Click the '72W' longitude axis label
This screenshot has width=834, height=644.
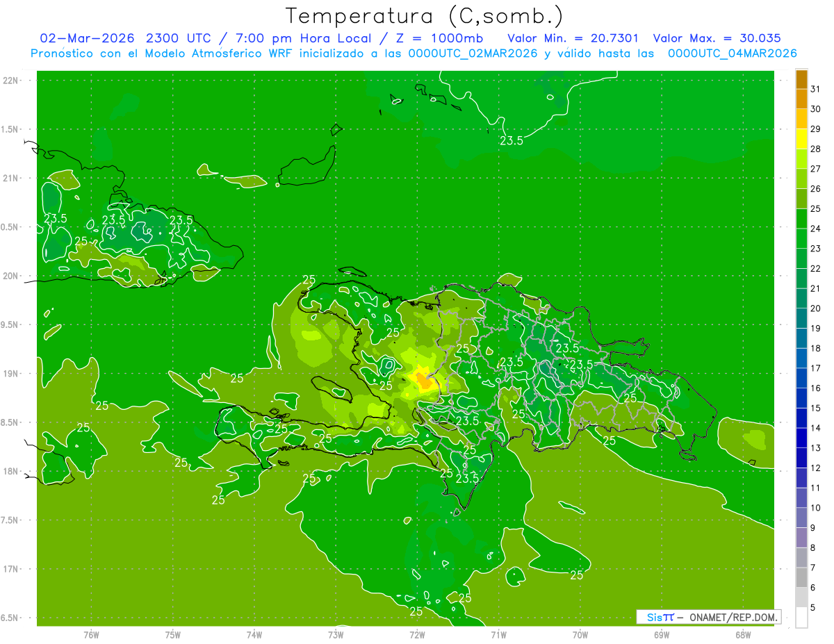click(417, 634)
